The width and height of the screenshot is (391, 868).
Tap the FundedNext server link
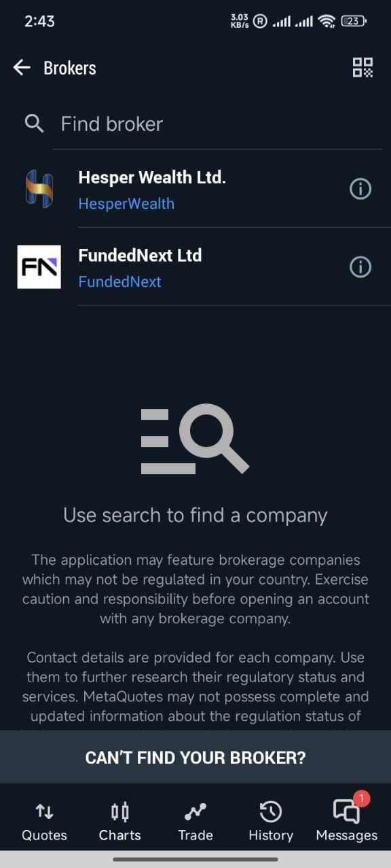pos(119,281)
